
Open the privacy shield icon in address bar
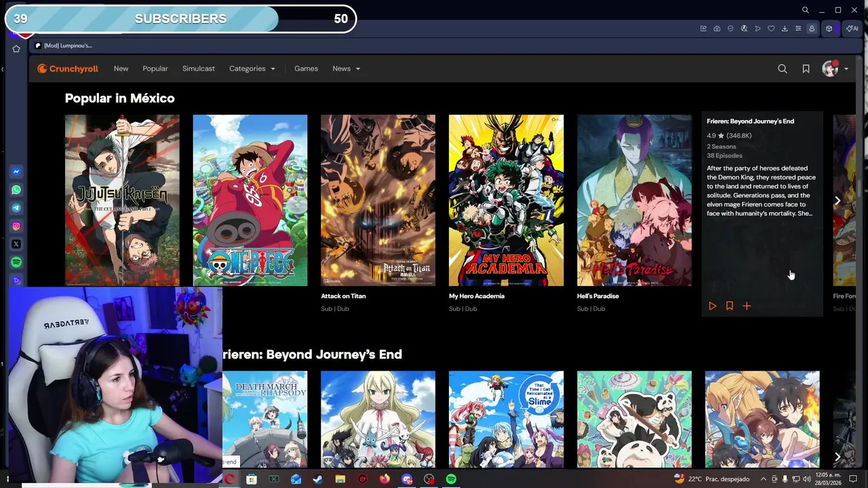click(x=730, y=28)
